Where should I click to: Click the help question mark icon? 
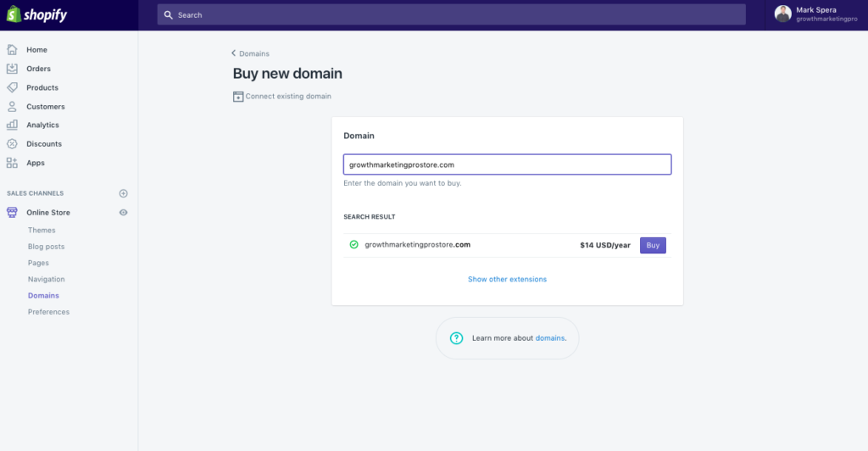point(456,338)
